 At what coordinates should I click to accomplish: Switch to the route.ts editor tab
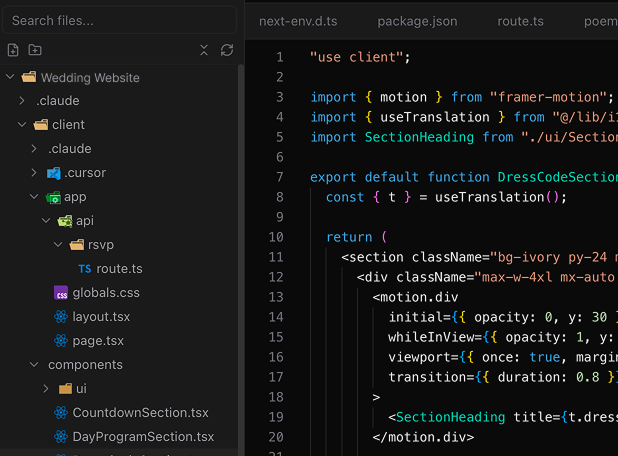point(520,21)
